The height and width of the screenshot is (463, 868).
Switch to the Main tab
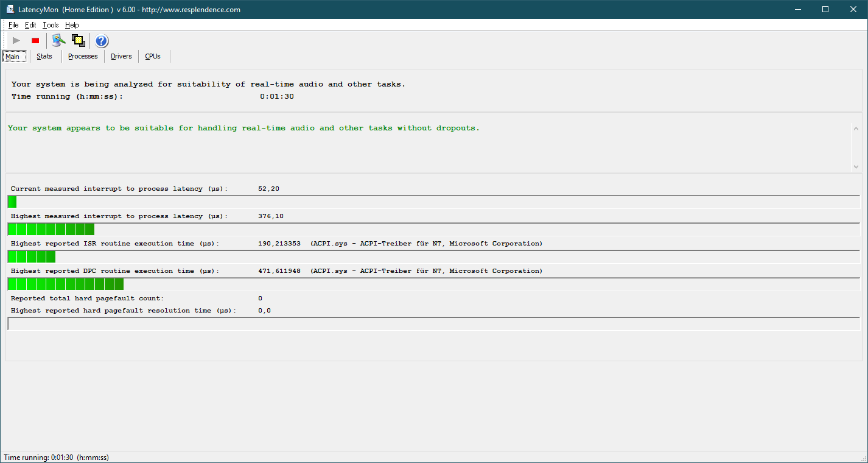(13, 56)
